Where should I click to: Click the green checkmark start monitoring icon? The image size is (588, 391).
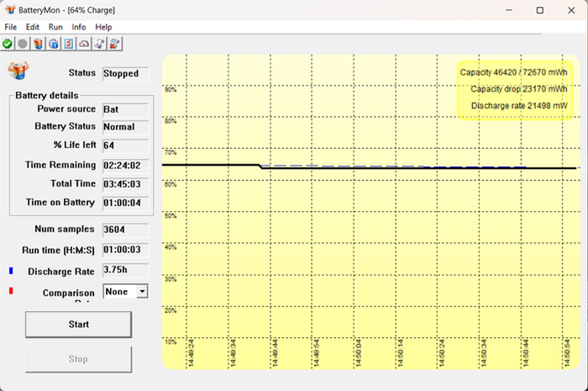[x=7, y=44]
